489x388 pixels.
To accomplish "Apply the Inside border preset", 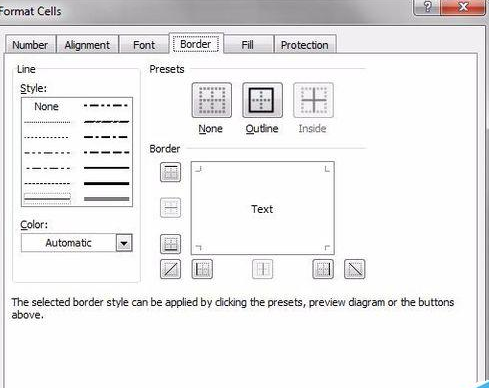I will click(313, 100).
